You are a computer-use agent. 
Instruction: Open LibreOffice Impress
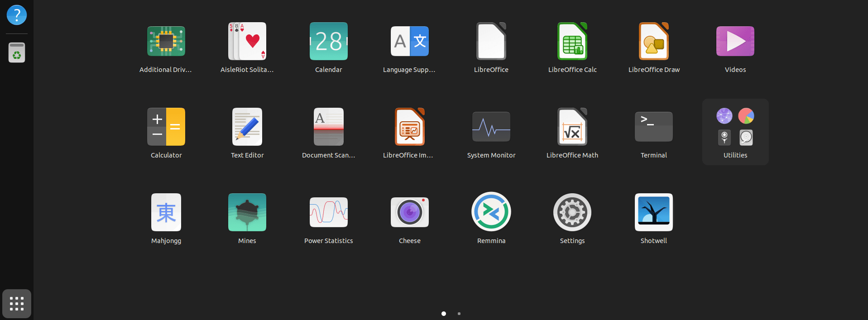pos(410,132)
